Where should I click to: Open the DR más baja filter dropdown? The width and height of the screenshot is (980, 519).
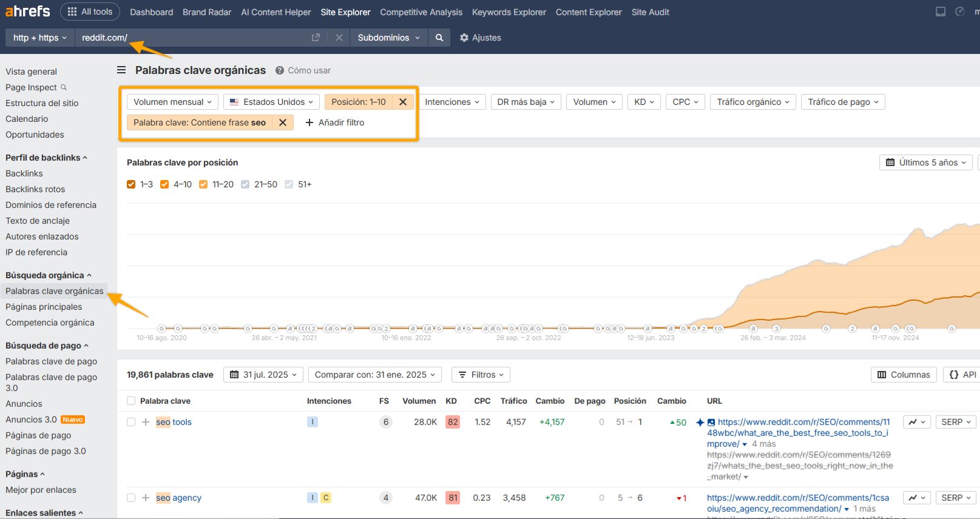pyautogui.click(x=525, y=102)
